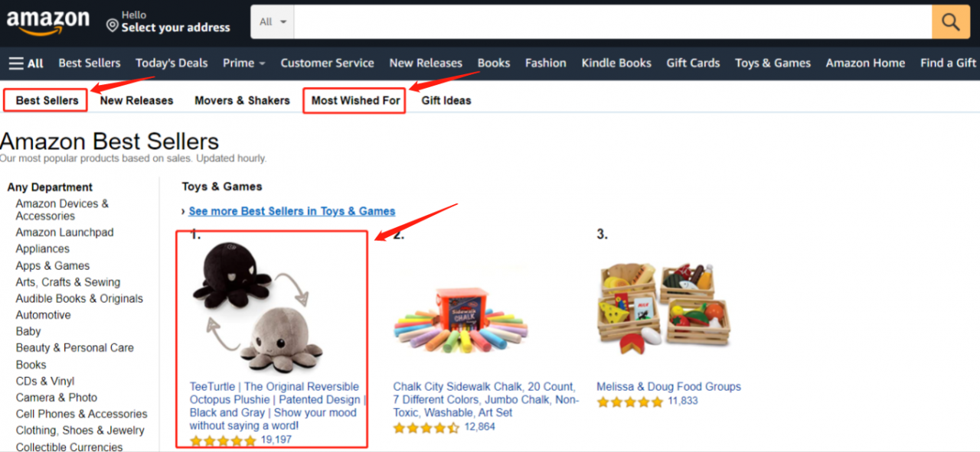
Task: Click See more Best Sellers in Toys & Games
Action: pos(292,211)
